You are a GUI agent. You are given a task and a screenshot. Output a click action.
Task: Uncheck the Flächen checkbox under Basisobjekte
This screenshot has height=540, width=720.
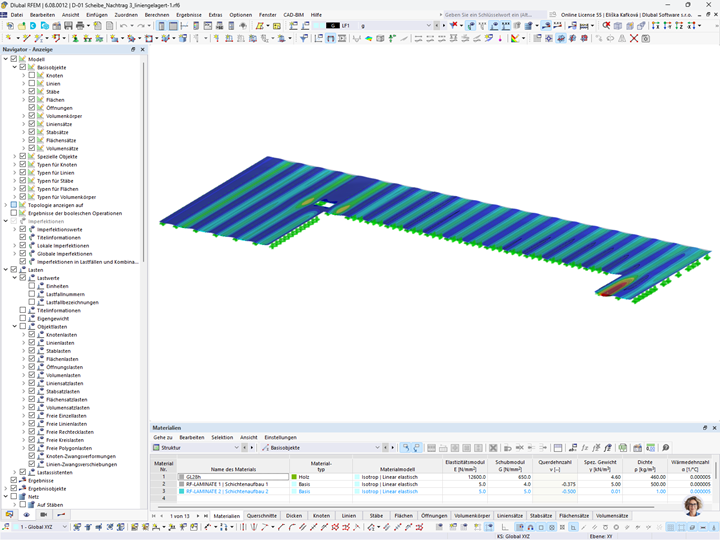pos(32,100)
